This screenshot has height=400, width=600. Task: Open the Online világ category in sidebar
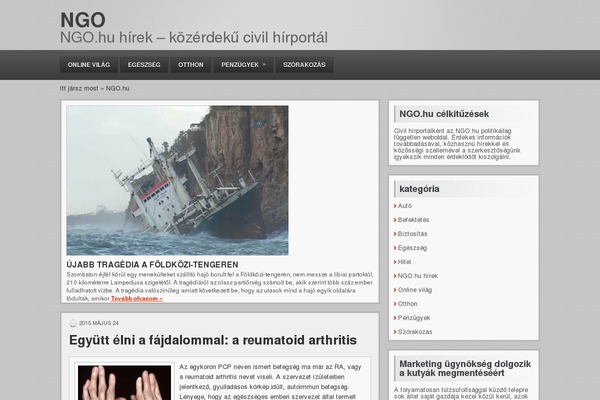click(x=415, y=290)
